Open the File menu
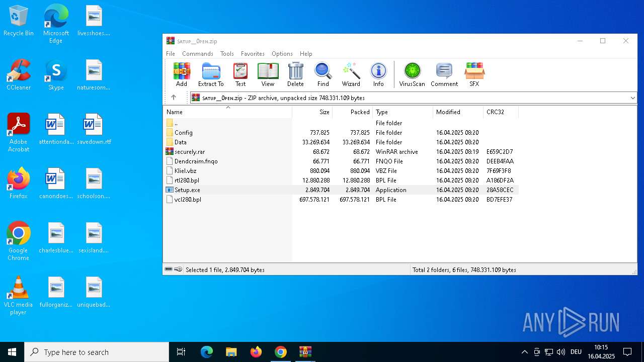This screenshot has width=644, height=362. 171,54
